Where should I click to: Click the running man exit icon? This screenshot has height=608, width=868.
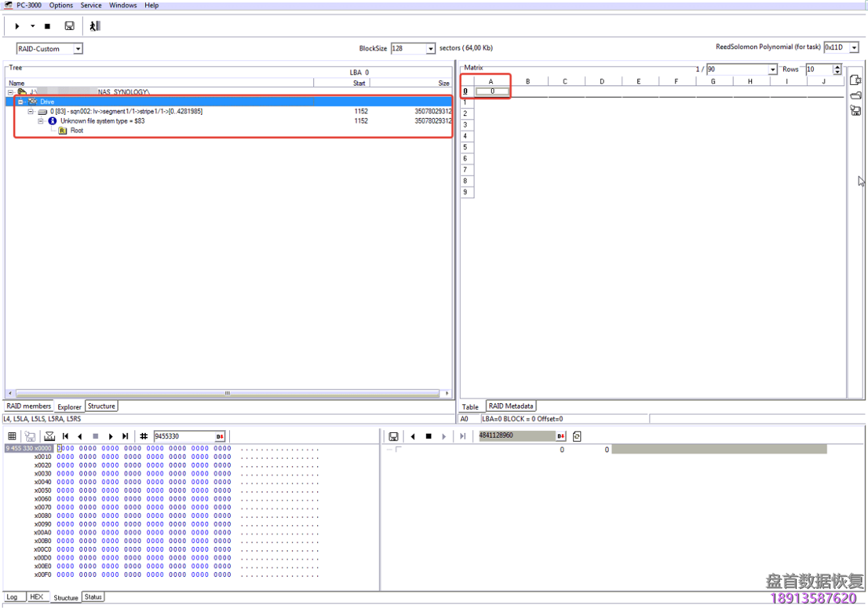(x=95, y=26)
